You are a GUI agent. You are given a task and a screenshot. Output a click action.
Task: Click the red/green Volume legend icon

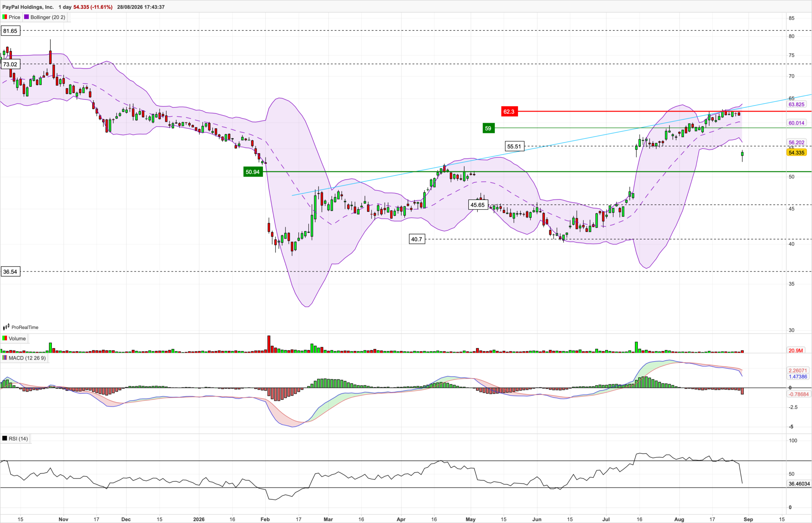(5, 338)
